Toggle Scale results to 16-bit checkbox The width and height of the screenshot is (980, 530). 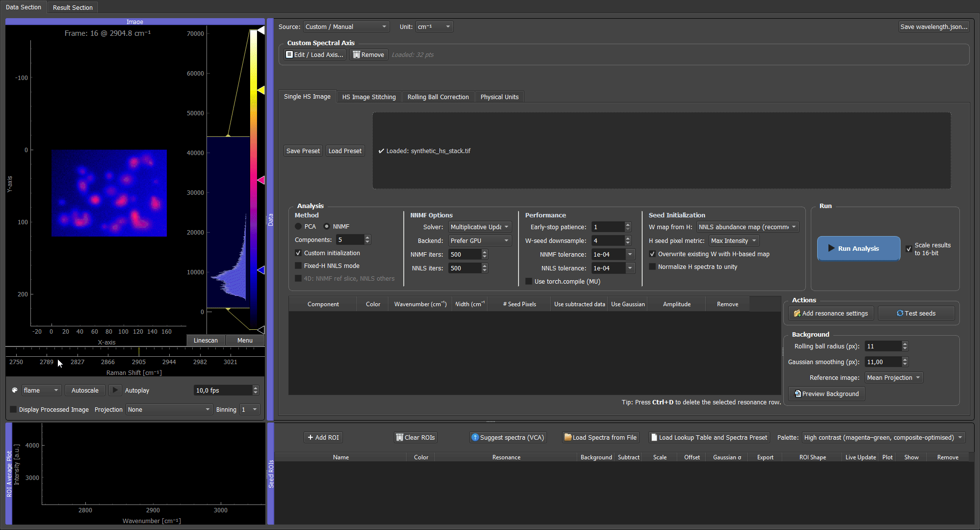pyautogui.click(x=909, y=249)
